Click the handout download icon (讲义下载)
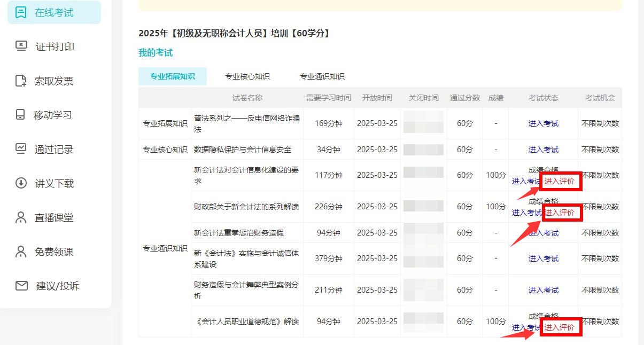Screen dimensions: 644x345 tap(21, 183)
